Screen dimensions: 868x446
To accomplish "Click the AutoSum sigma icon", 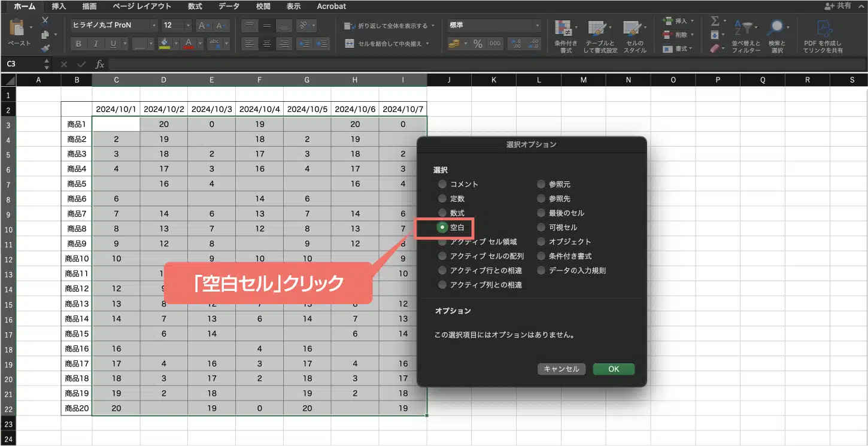I will [x=715, y=21].
